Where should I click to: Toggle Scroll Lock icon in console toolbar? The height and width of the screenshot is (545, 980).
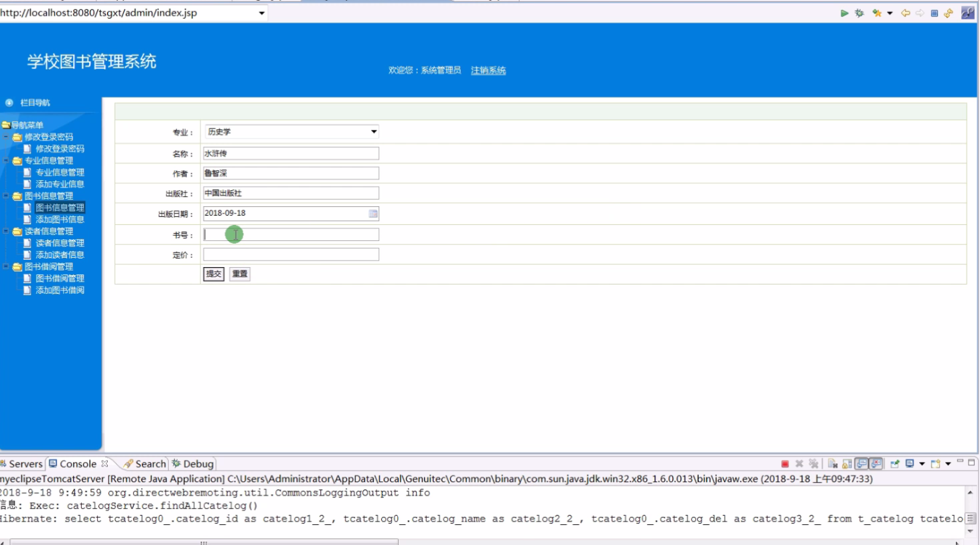pyautogui.click(x=847, y=463)
